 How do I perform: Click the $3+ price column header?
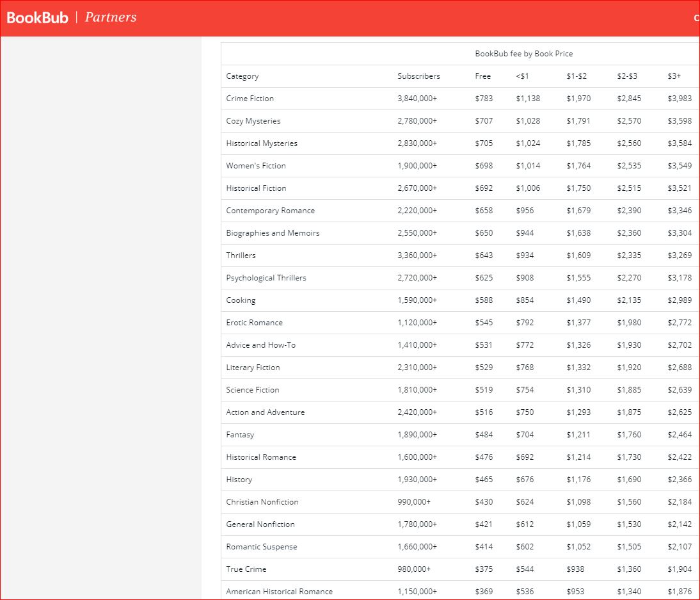pos(674,76)
